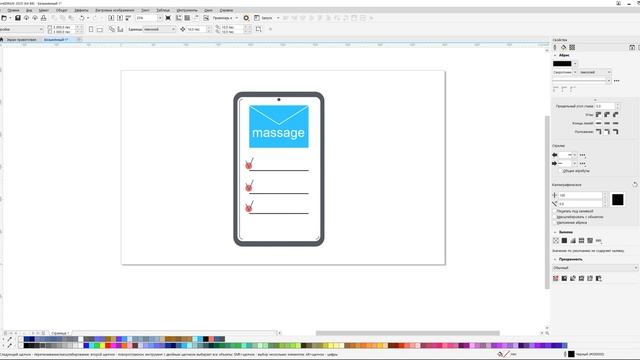The width and height of the screenshot is (640, 360).
Task: Collapse the Outline section expander
Action: tap(555, 55)
